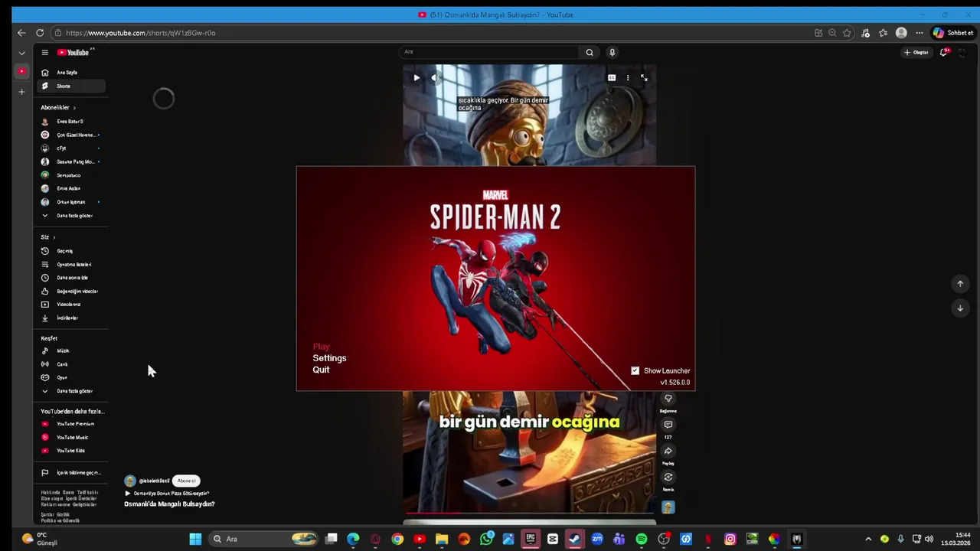Go to previous Short with up arrow

960,284
